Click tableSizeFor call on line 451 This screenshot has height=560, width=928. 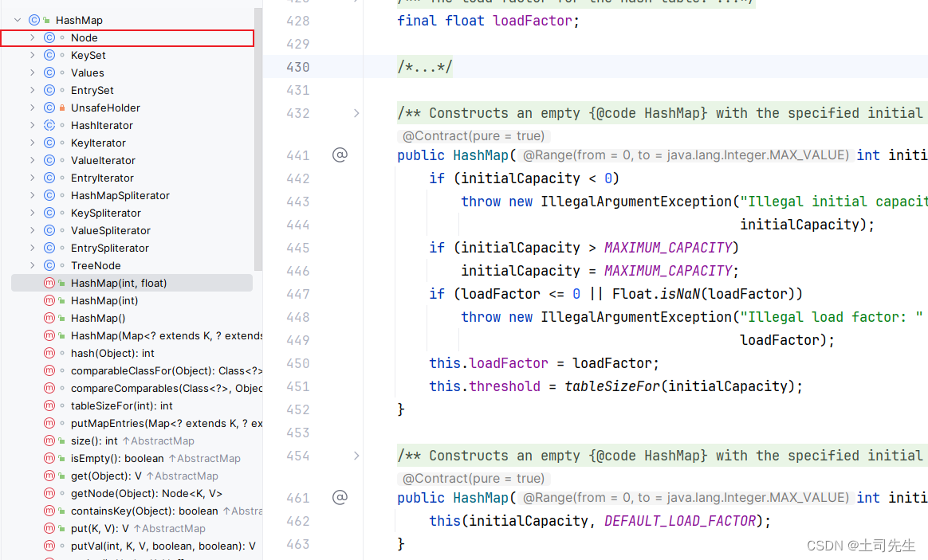[x=612, y=386]
